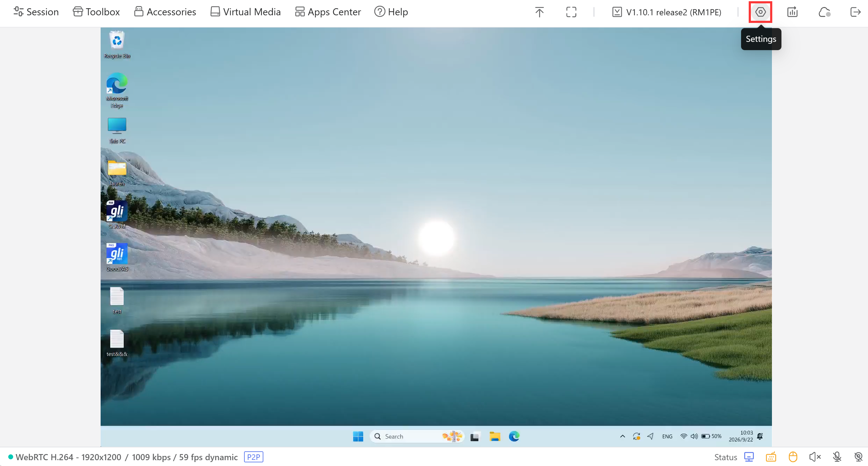Click the ENG language indicator
868x466 pixels.
[667, 436]
